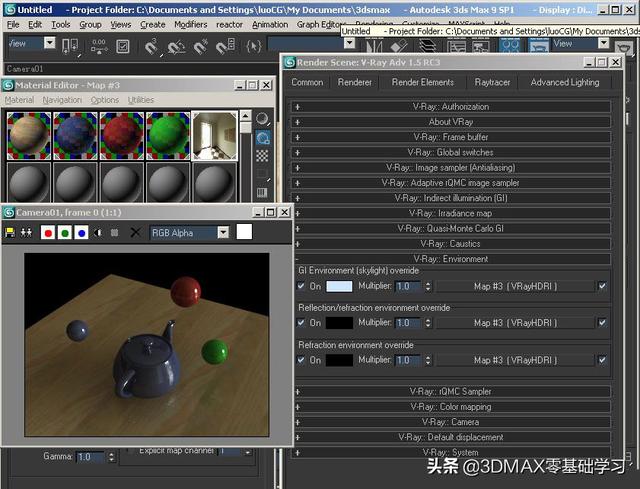
Task: Expand the V-Ray:: Color mapping rollout
Action: 451,407
